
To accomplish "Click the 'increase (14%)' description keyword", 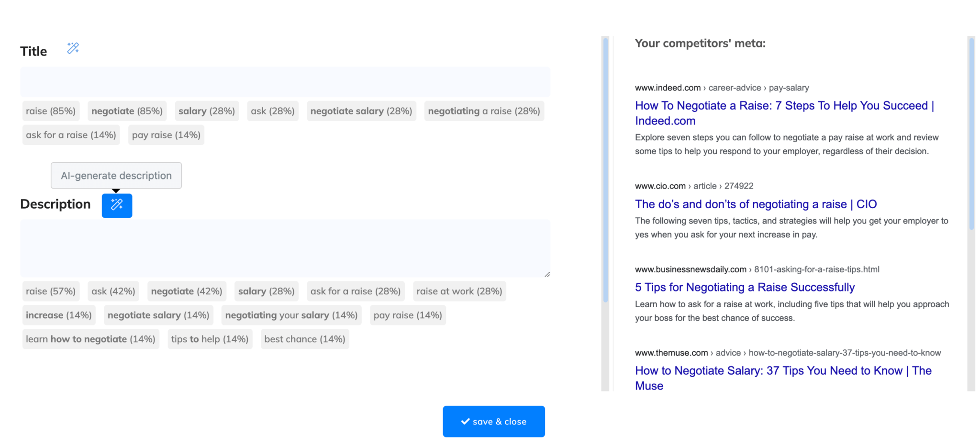I will point(58,315).
